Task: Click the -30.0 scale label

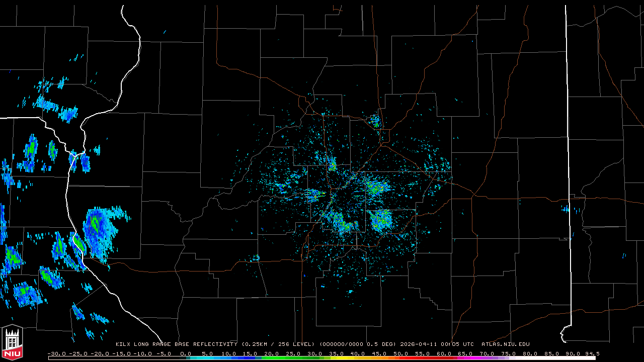Action: tap(56, 354)
